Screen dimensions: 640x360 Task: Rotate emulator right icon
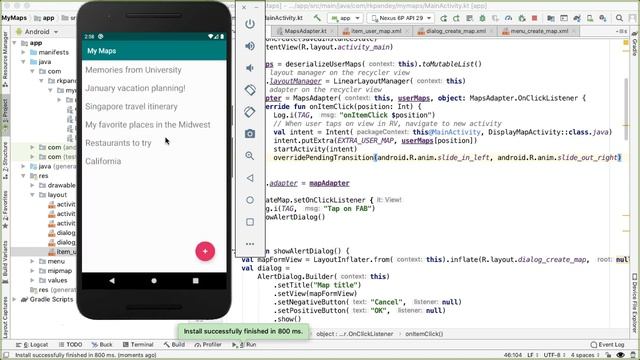[x=250, y=111]
